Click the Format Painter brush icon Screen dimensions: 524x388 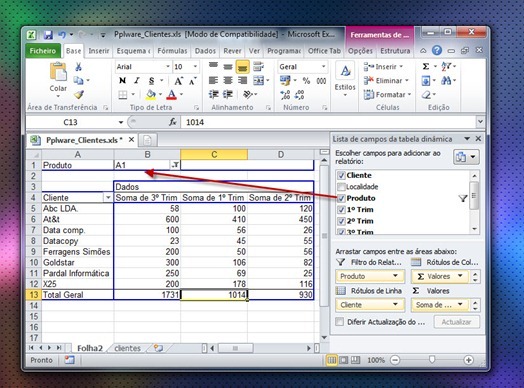tap(79, 95)
